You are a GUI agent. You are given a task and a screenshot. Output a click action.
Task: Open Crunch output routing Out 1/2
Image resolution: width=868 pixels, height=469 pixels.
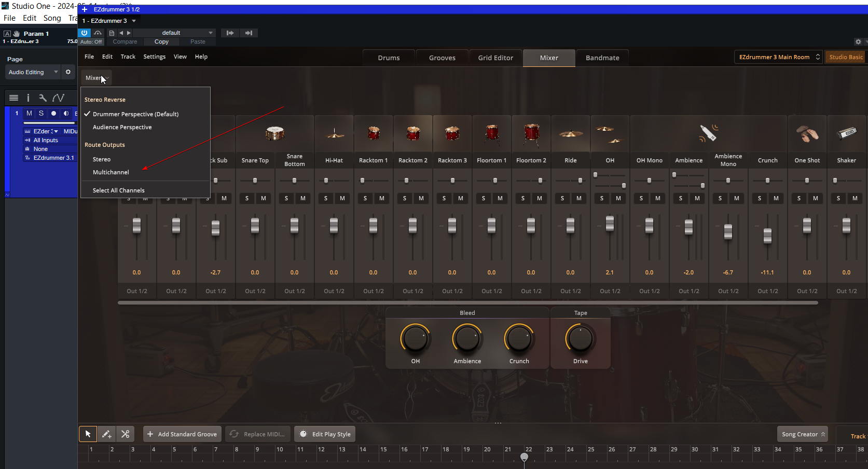[768, 291]
